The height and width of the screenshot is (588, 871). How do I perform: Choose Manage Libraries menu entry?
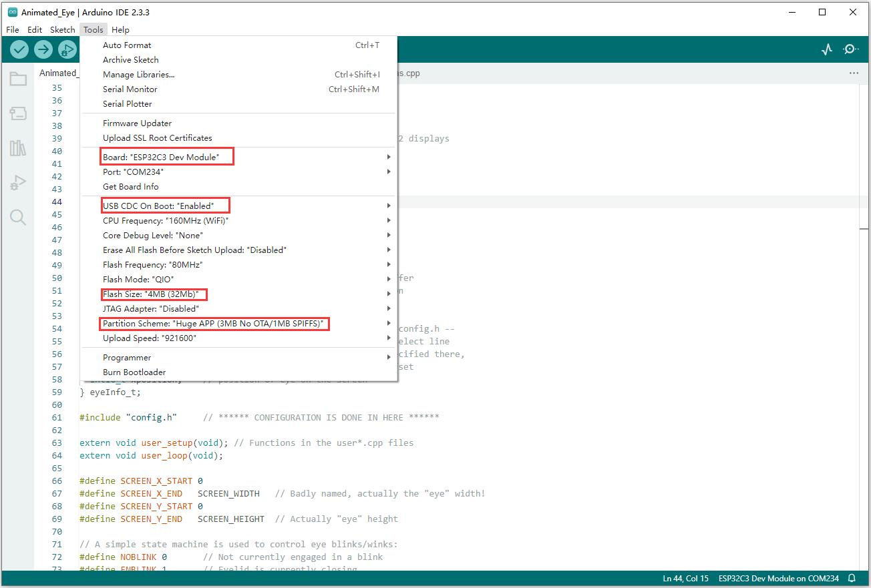click(x=139, y=75)
